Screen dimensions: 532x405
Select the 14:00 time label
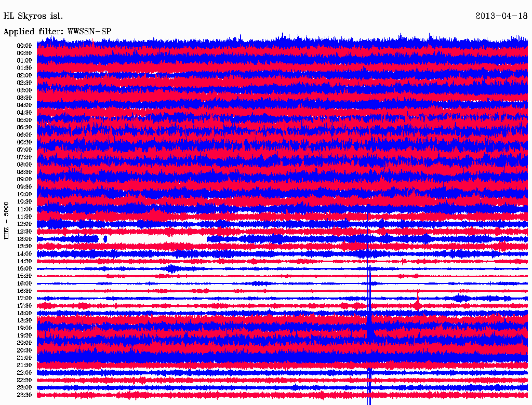pos(24,254)
